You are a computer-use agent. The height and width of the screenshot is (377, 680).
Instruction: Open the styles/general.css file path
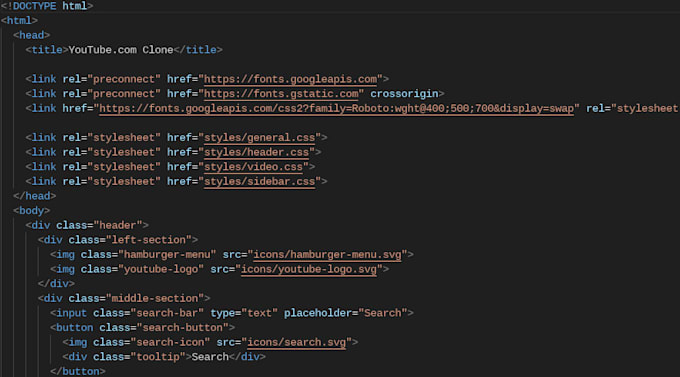click(259, 138)
